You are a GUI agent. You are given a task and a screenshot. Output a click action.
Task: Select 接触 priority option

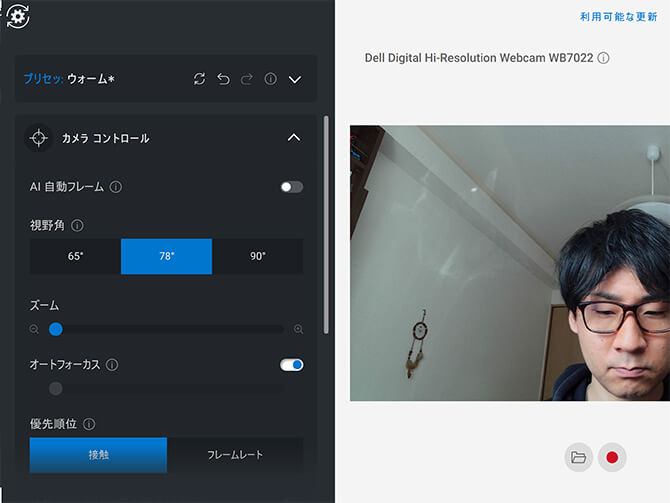coord(98,455)
